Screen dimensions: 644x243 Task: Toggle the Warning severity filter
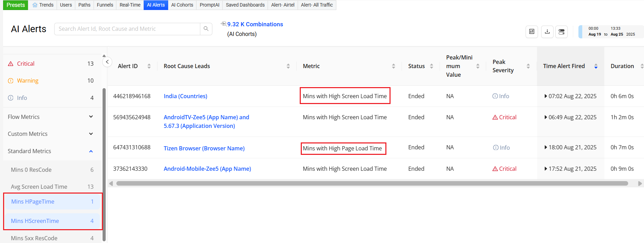[x=28, y=81]
